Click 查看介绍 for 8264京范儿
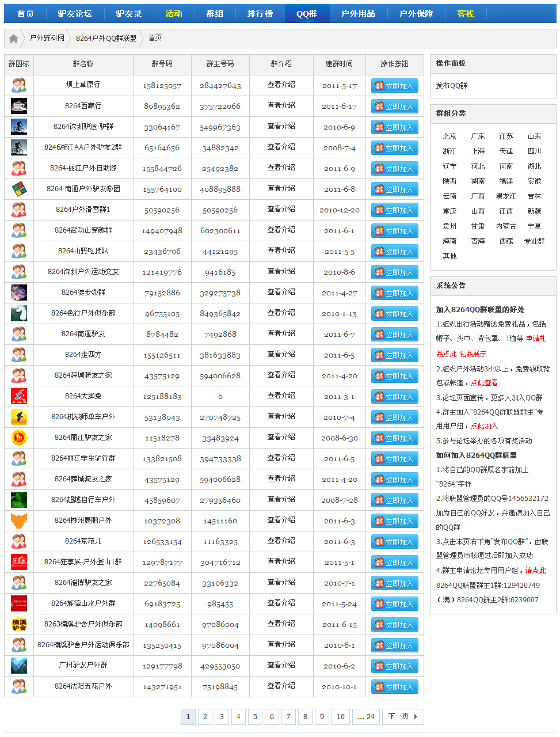 [x=281, y=541]
